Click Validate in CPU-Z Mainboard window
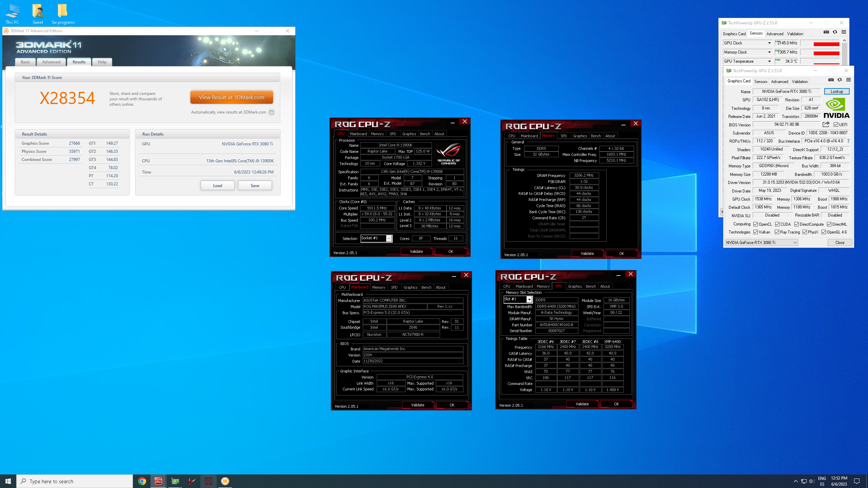This screenshot has height=488, width=868. coord(418,405)
